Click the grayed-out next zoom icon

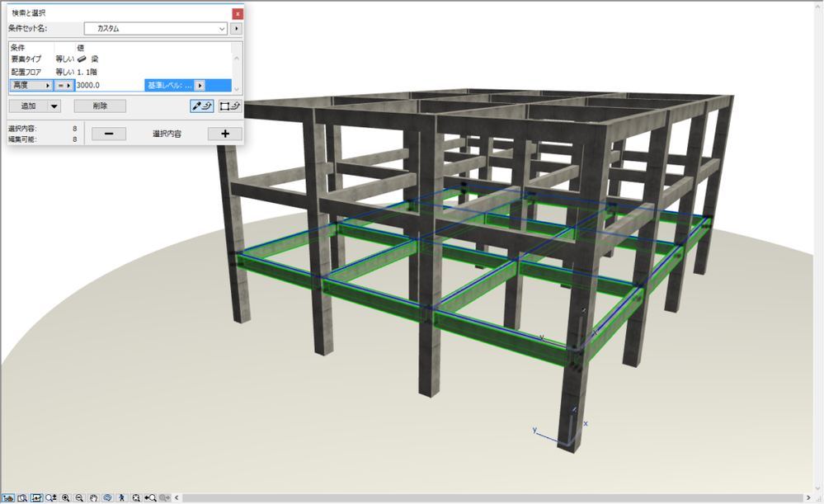[x=164, y=497]
